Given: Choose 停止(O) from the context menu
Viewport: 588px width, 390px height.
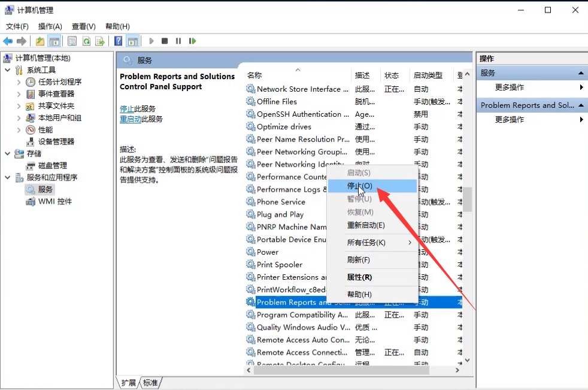Looking at the screenshot, I should (359, 186).
